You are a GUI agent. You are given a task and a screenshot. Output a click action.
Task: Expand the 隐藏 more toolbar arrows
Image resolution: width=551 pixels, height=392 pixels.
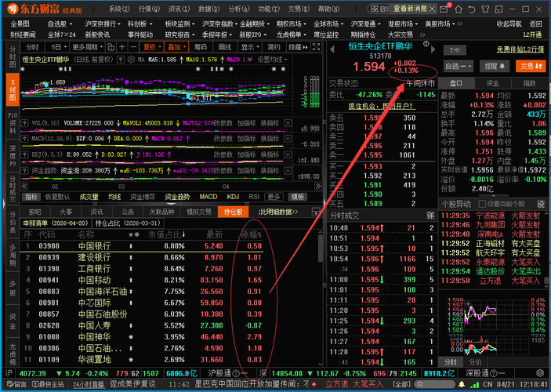click(x=298, y=47)
